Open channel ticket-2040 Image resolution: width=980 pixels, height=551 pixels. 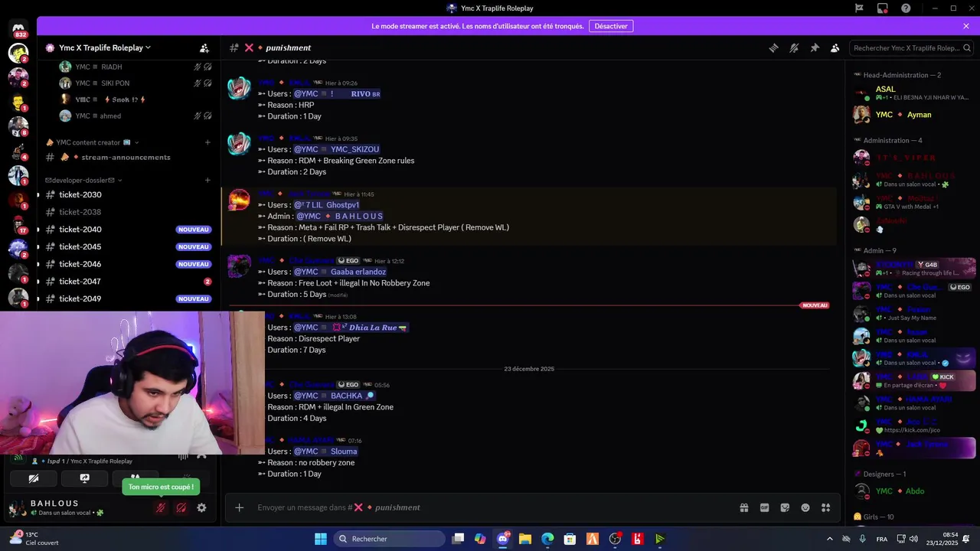point(127,230)
